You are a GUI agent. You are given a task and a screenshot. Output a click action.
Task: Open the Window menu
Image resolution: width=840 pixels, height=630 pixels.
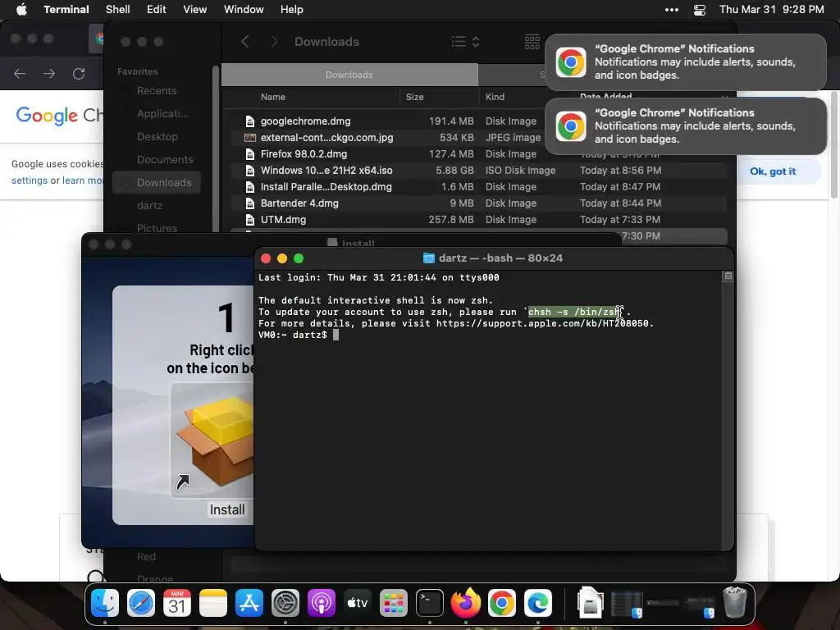244,9
